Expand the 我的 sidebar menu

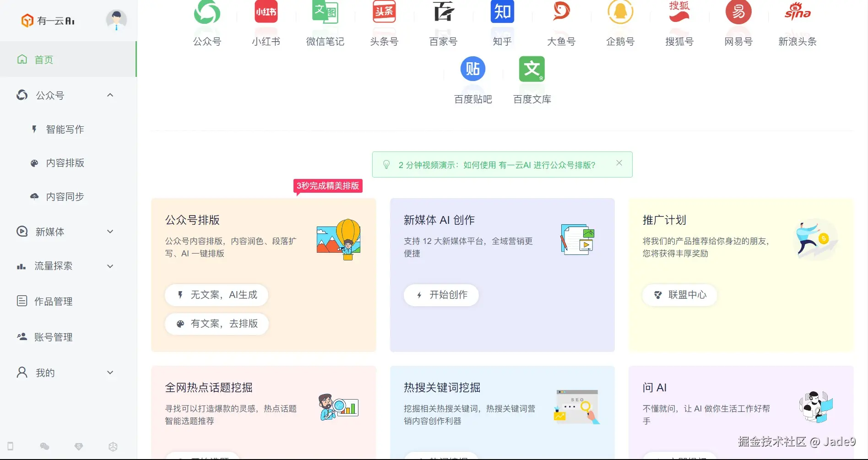click(x=110, y=373)
